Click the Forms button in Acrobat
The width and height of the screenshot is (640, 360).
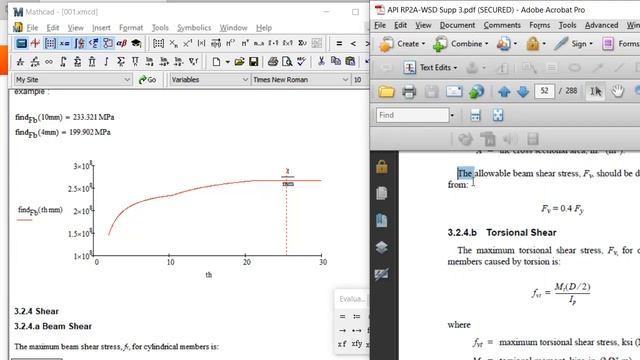pyautogui.click(x=620, y=44)
